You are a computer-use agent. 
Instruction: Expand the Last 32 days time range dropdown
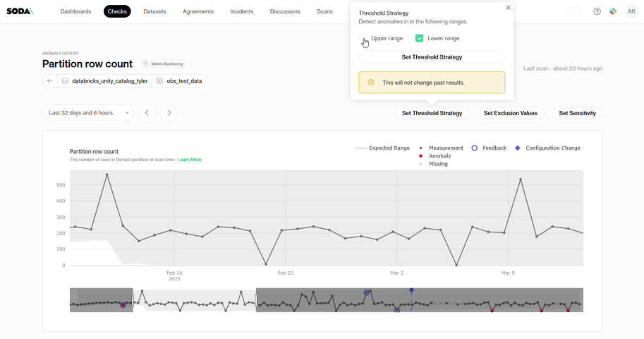(x=87, y=113)
